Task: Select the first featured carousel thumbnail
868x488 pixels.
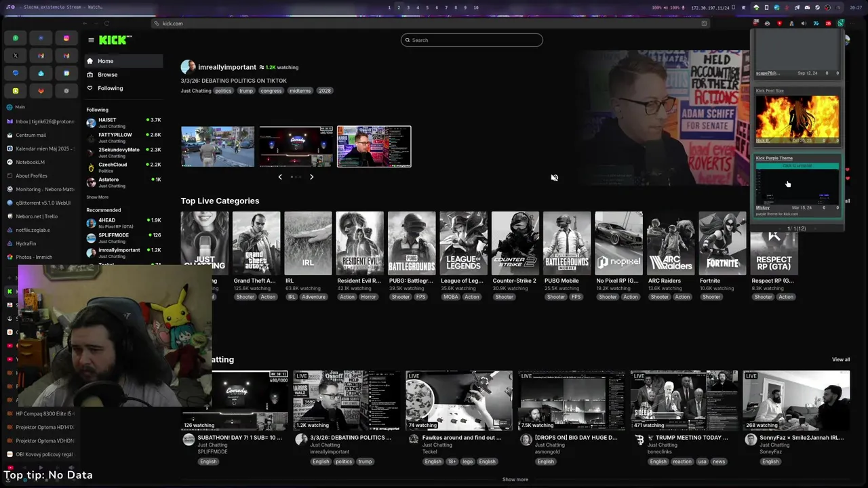Action: [x=218, y=146]
